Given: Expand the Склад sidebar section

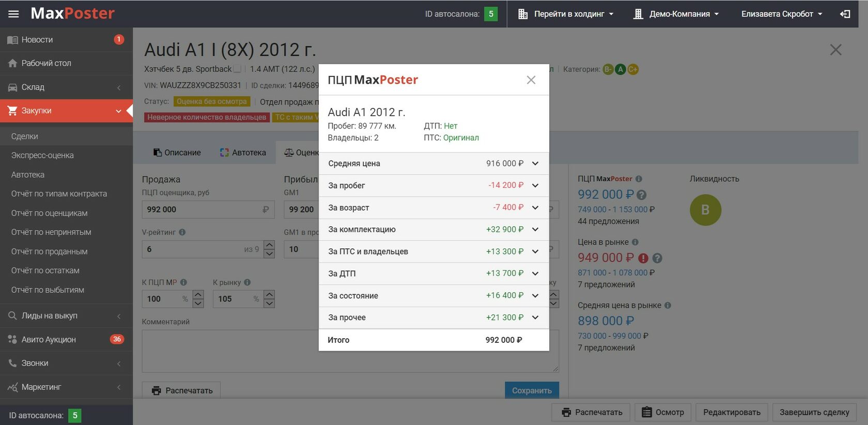Looking at the screenshot, I should (x=119, y=87).
